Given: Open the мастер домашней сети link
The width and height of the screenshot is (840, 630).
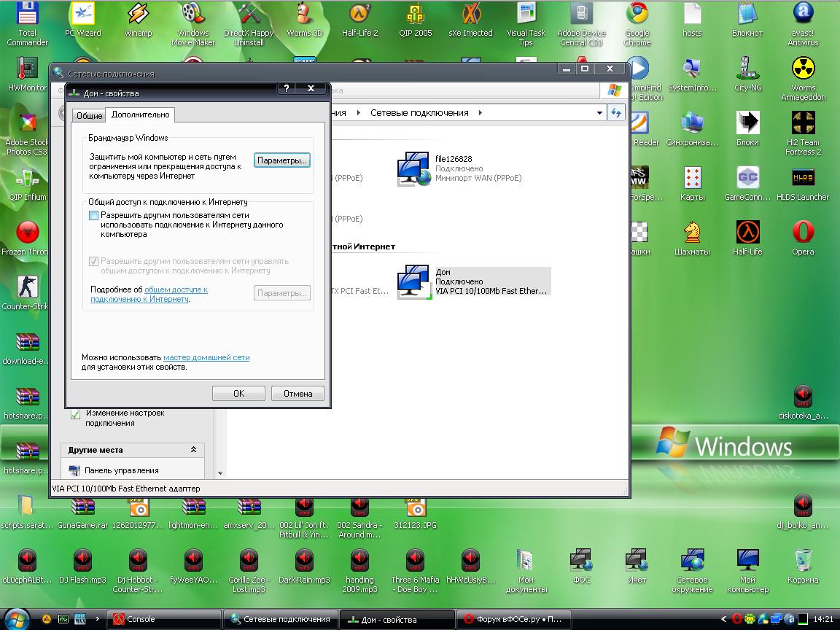Looking at the screenshot, I should coord(206,358).
